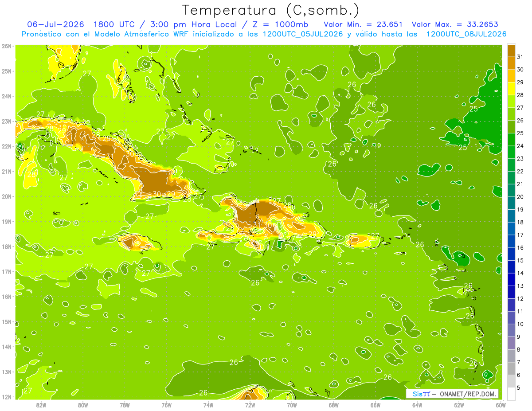Click the colorbar segment between 24 and 25
The height and width of the screenshot is (411, 532).
coord(511,140)
